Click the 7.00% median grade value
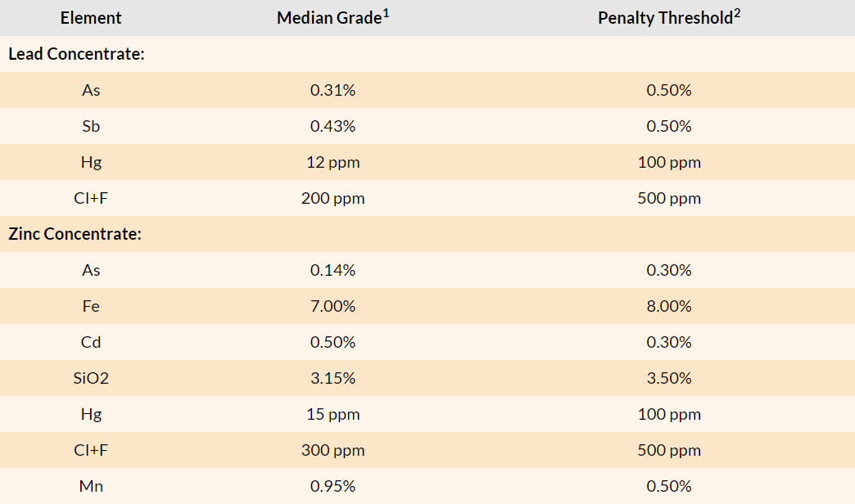855x504 pixels. tap(332, 306)
